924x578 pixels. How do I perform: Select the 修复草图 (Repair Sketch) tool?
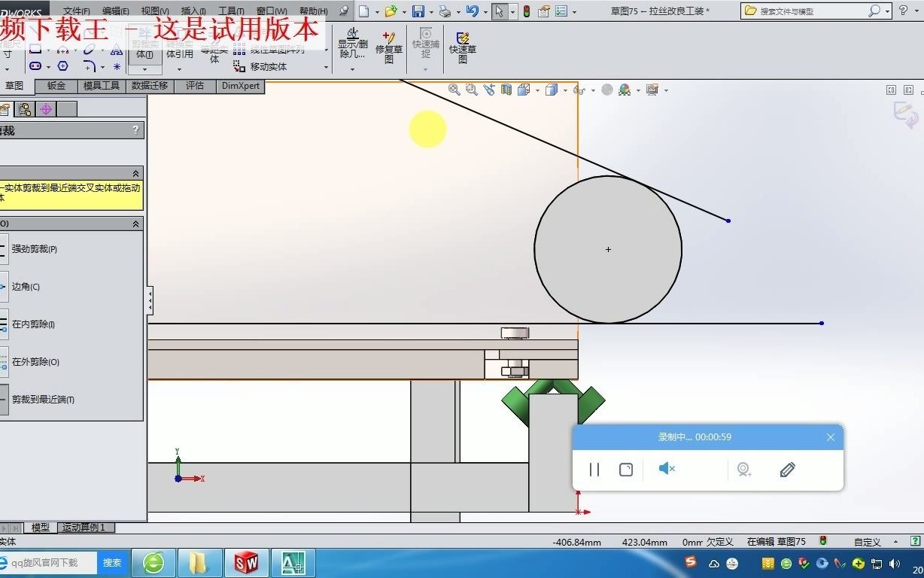pos(388,47)
